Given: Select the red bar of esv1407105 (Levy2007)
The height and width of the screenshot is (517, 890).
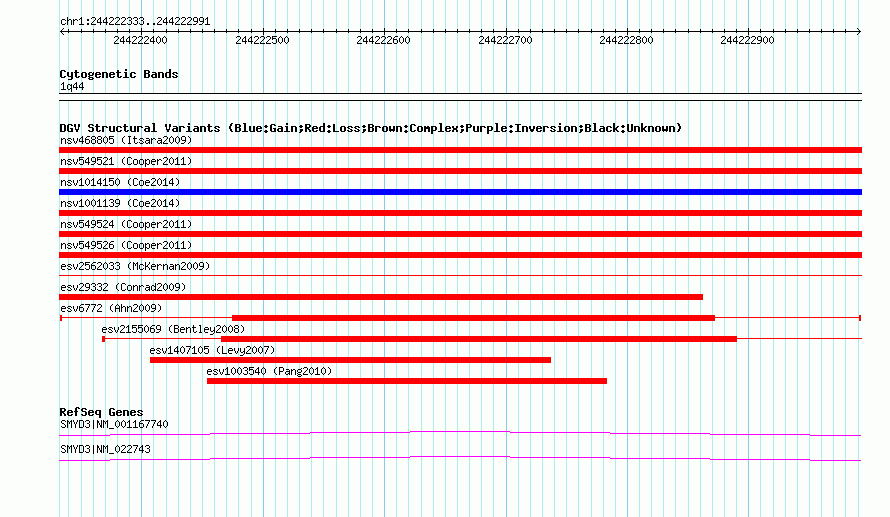Looking at the screenshot, I should coord(350,360).
